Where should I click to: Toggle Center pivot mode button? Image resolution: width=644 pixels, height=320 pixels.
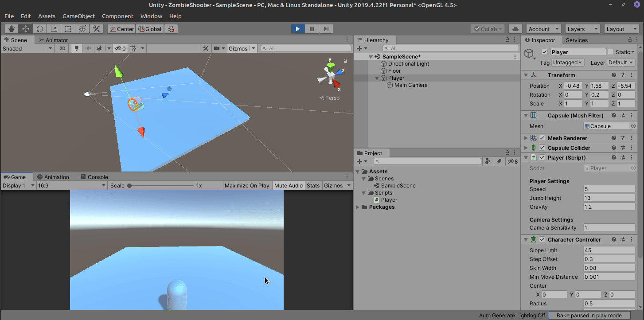pos(121,29)
